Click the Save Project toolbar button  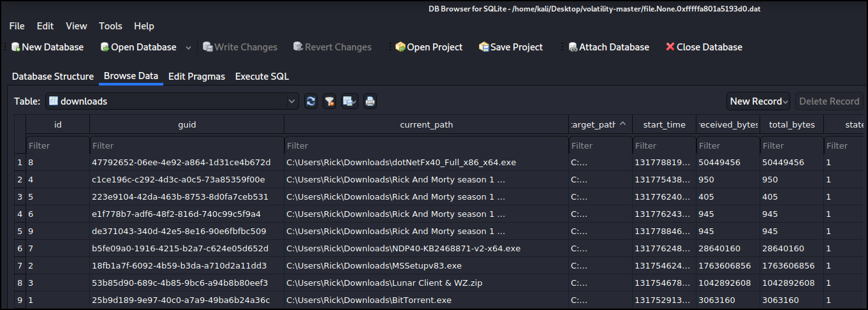click(511, 47)
